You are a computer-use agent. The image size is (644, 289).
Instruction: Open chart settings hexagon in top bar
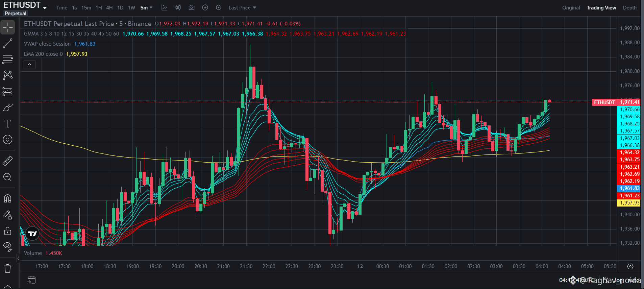coord(219,7)
